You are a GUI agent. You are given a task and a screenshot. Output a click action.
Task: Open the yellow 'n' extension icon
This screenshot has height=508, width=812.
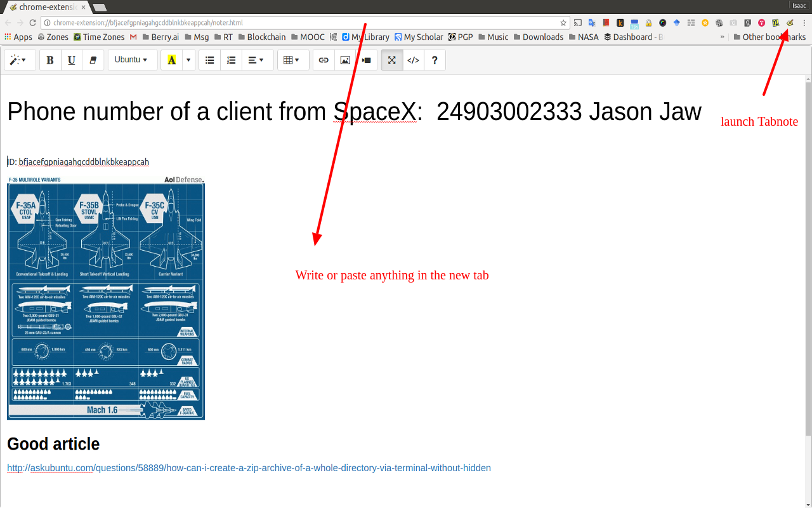coord(775,23)
